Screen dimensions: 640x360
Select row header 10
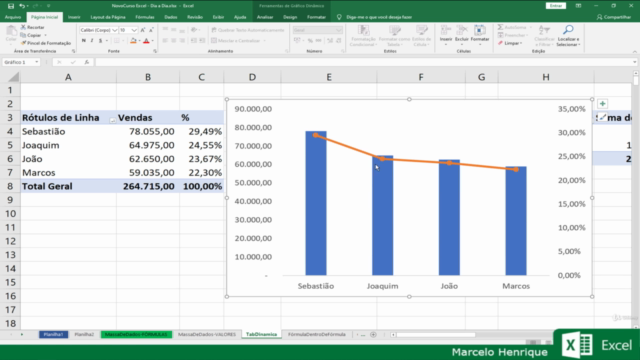pyautogui.click(x=10, y=213)
